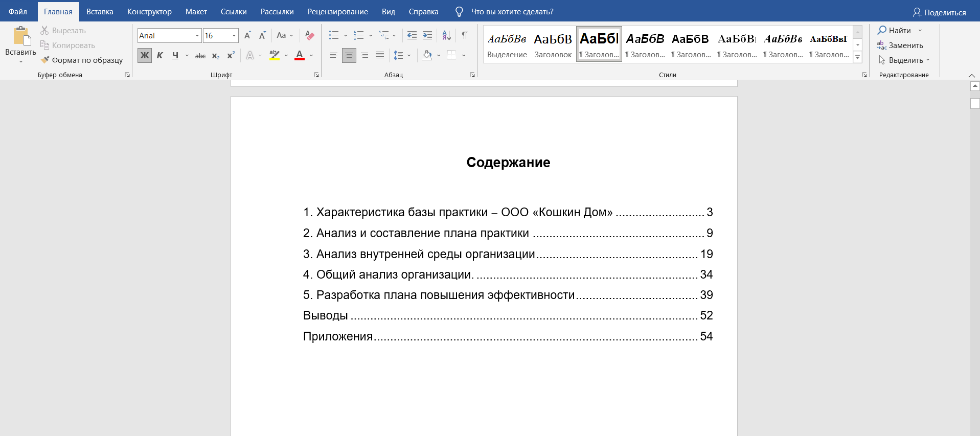Screen dimensions: 980x436
Task: Switch to the Вставка tab
Action: [100, 12]
